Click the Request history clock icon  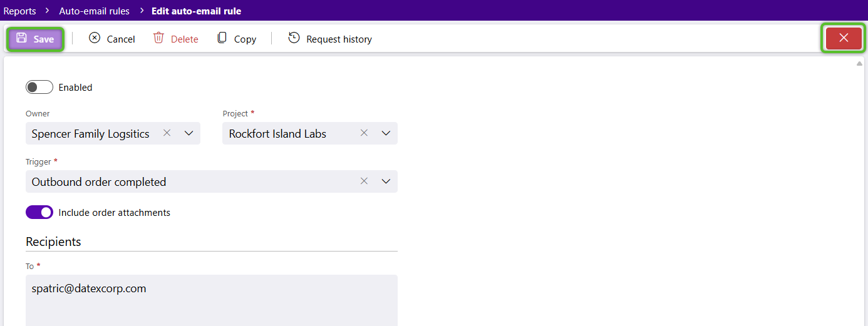point(294,38)
